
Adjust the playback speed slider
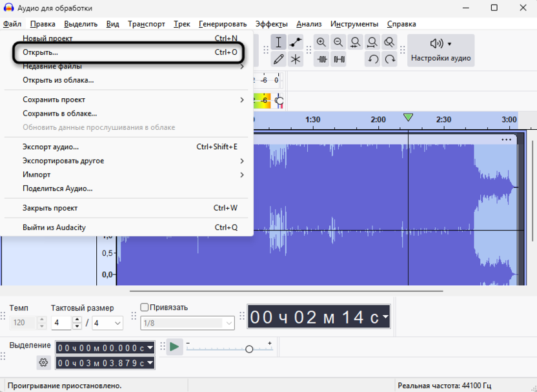(250, 347)
